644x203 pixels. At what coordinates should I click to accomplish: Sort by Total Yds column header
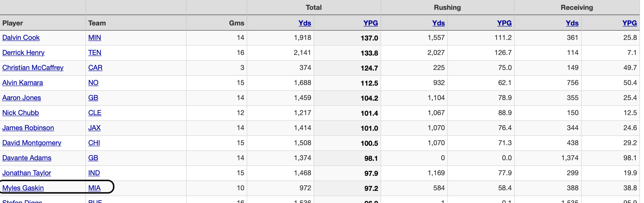coord(305,23)
